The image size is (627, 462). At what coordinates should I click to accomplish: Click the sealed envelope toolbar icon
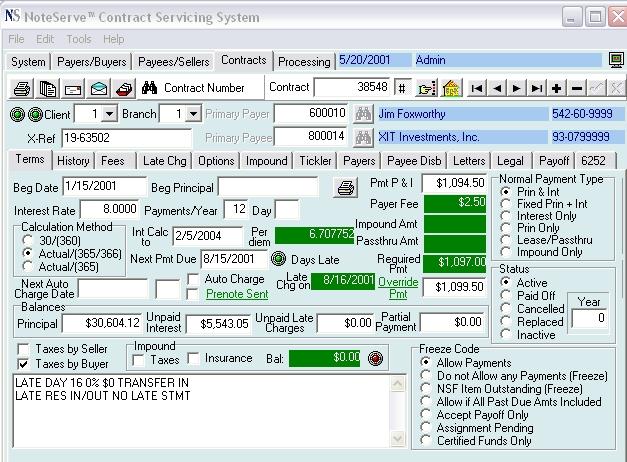(73, 88)
